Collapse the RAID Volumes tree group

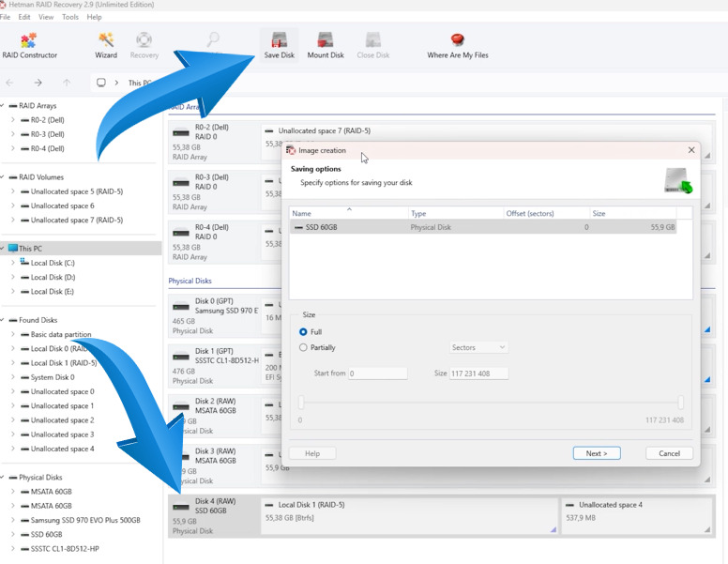pos(2,177)
